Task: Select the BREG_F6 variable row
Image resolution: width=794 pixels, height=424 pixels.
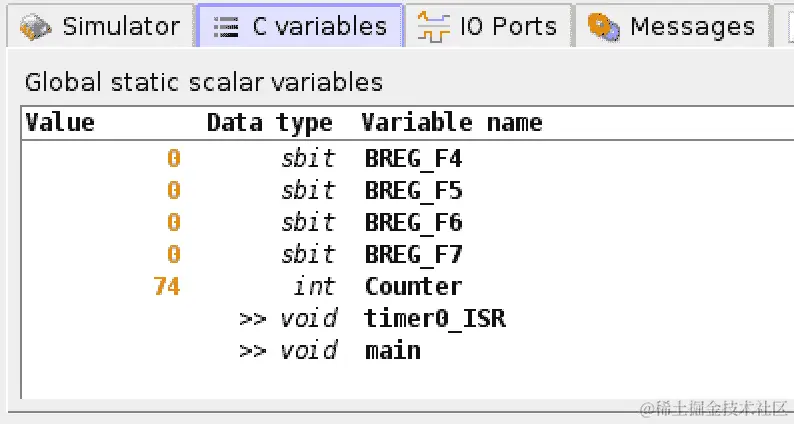Action: (x=408, y=222)
